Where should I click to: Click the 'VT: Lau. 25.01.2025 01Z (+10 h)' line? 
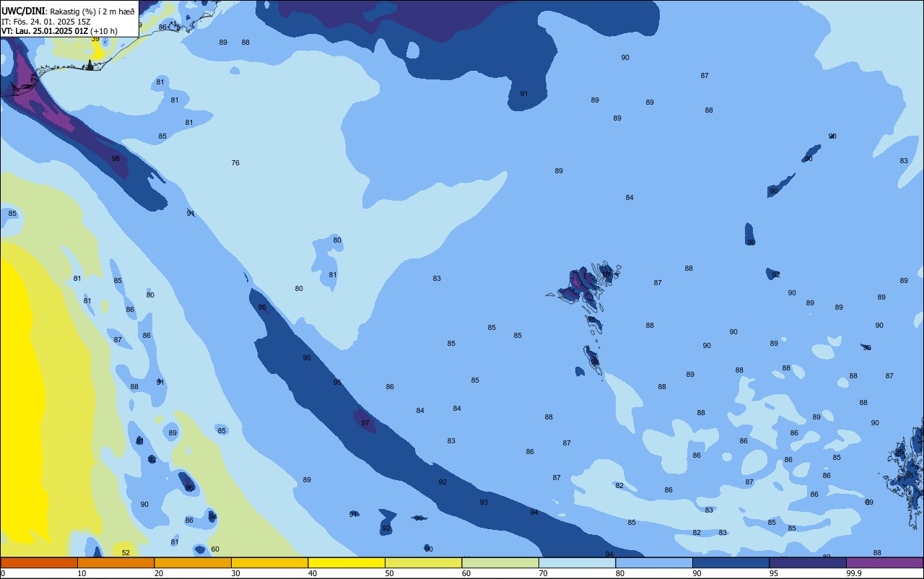[x=59, y=31]
